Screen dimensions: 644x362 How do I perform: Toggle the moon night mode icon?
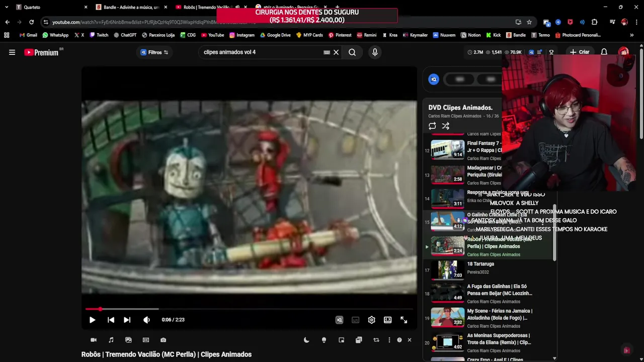[306, 340]
